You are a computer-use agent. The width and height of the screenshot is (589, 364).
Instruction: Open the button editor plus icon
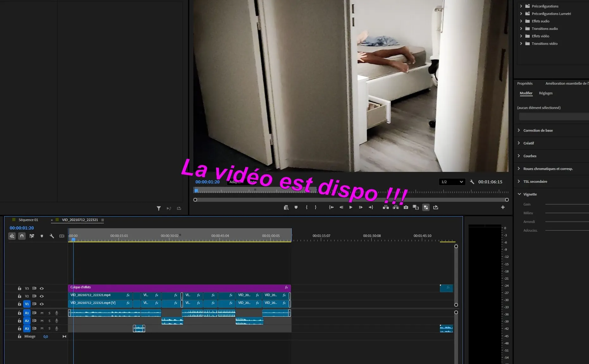503,207
